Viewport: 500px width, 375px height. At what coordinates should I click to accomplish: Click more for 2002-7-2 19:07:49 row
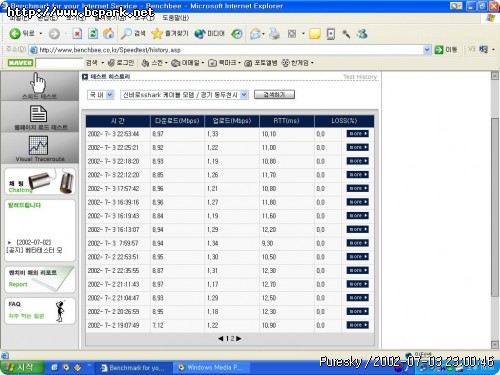tap(357, 325)
